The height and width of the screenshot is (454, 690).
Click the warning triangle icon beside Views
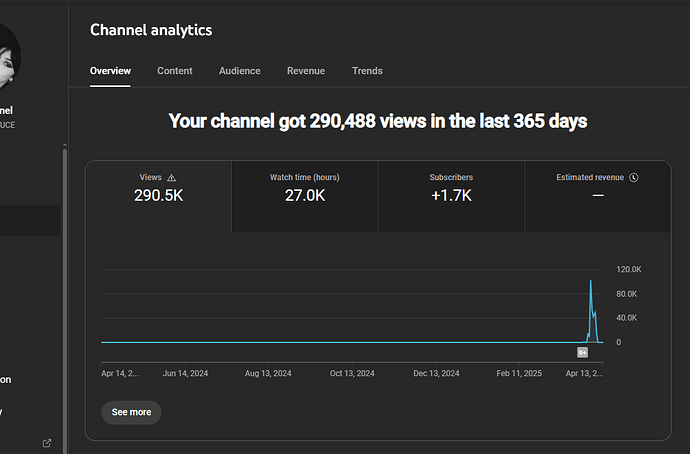click(172, 178)
